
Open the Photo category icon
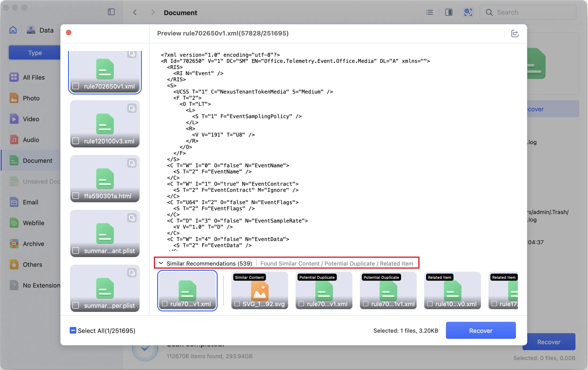[14, 98]
